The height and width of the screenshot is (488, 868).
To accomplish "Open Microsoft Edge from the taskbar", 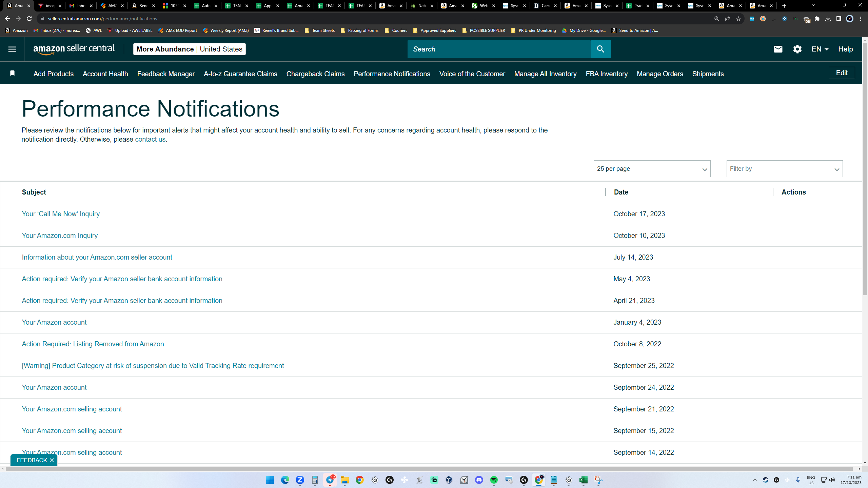I will pyautogui.click(x=285, y=480).
